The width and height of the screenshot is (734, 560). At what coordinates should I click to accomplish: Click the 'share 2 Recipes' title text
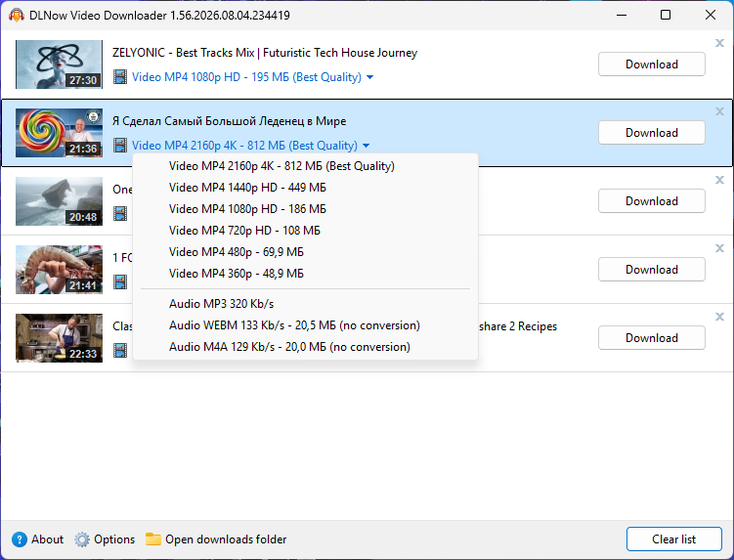518,326
